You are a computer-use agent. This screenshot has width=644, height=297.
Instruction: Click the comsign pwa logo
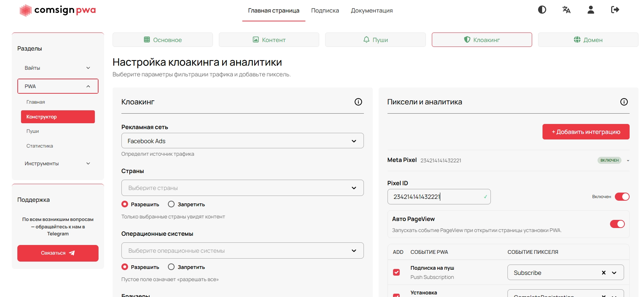coord(58,10)
